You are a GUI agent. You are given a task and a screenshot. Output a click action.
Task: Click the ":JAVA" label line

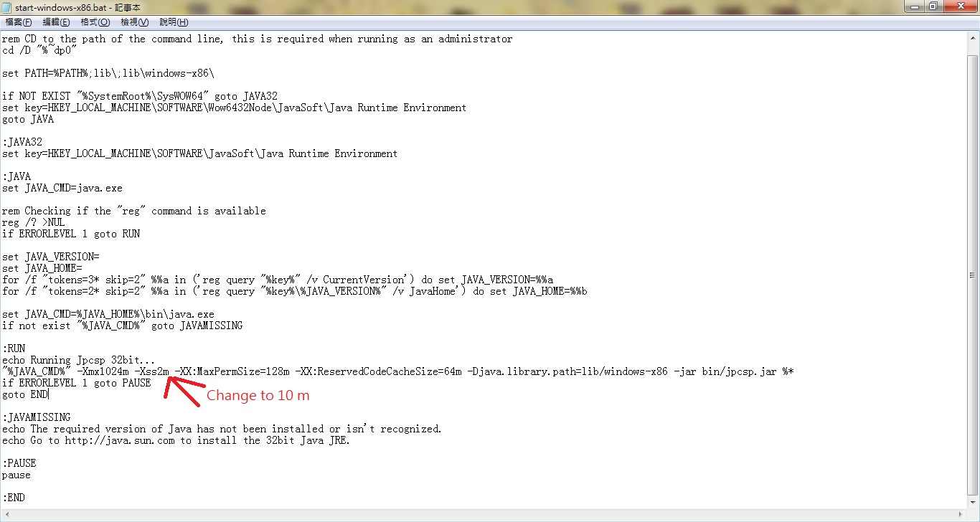point(17,176)
